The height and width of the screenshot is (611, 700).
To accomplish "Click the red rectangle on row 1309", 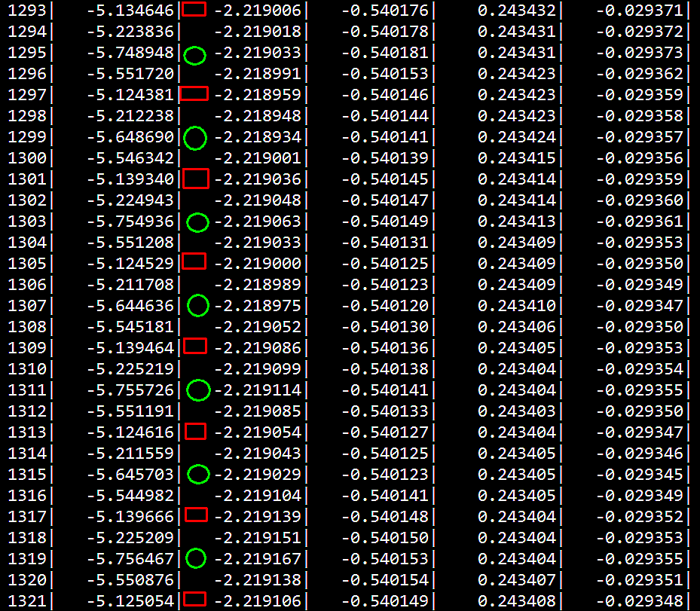I will coord(195,345).
